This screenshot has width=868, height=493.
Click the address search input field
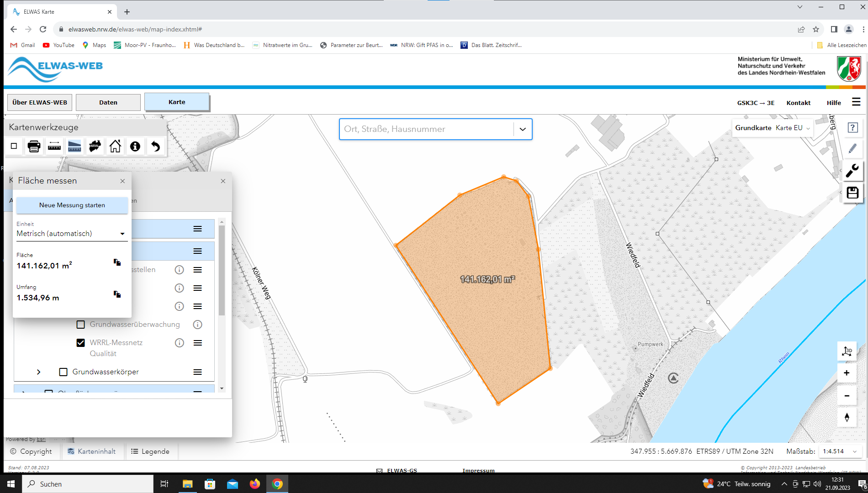(x=426, y=129)
